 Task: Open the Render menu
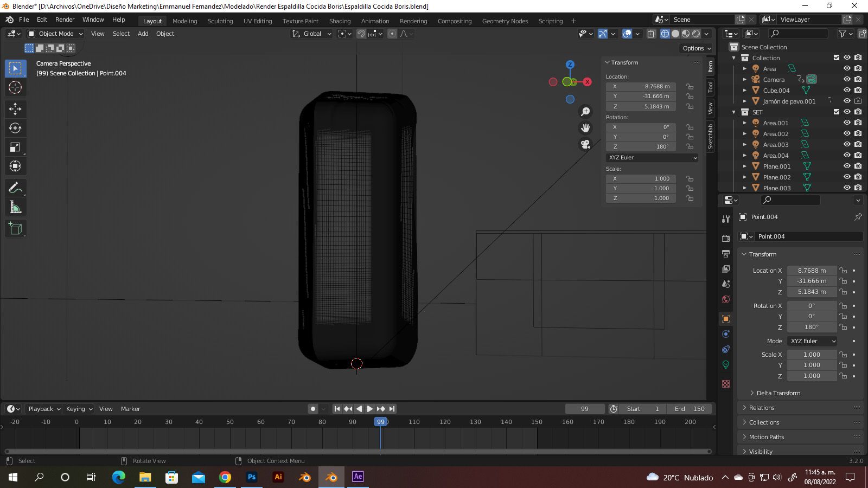[65, 20]
